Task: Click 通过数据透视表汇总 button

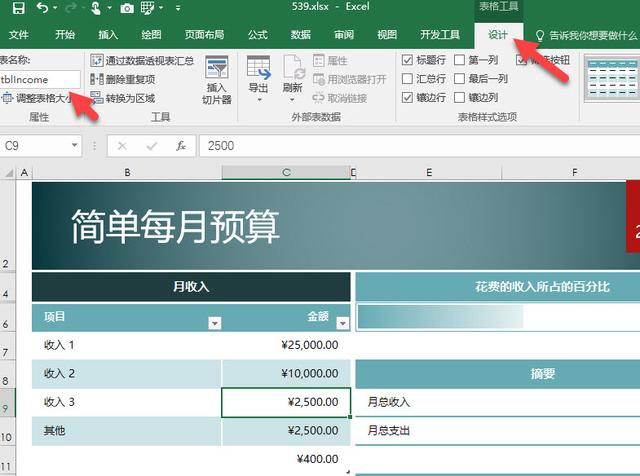Action: (x=142, y=61)
